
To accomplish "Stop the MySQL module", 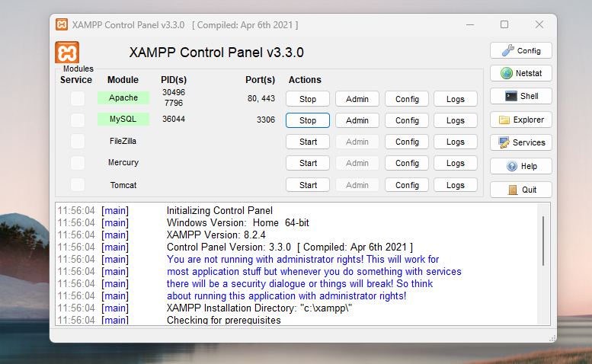I will point(308,120).
